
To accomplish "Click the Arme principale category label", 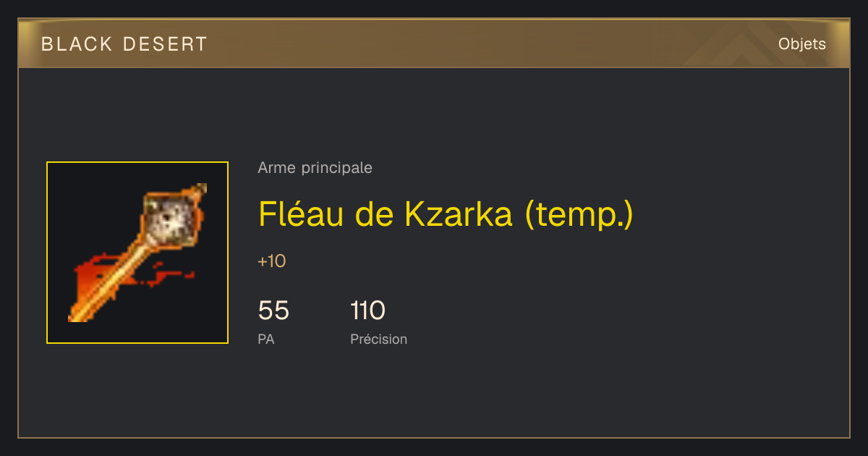I will coord(315,168).
